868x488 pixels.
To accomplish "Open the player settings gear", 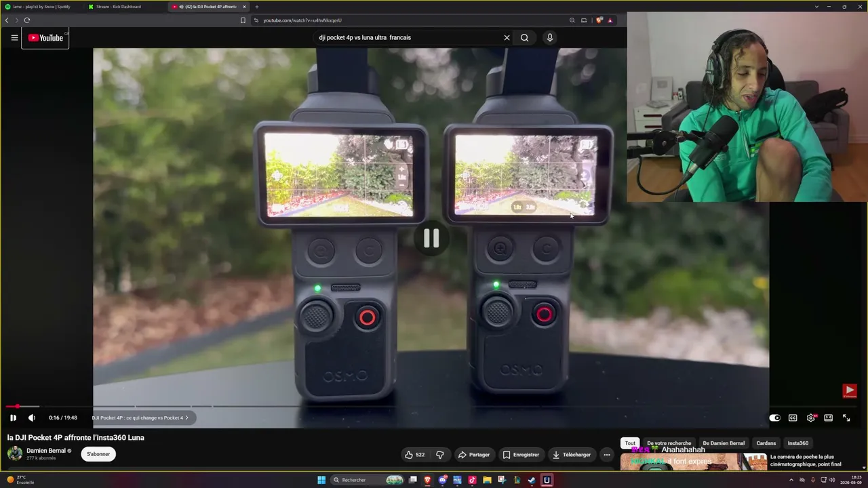I will (x=811, y=418).
